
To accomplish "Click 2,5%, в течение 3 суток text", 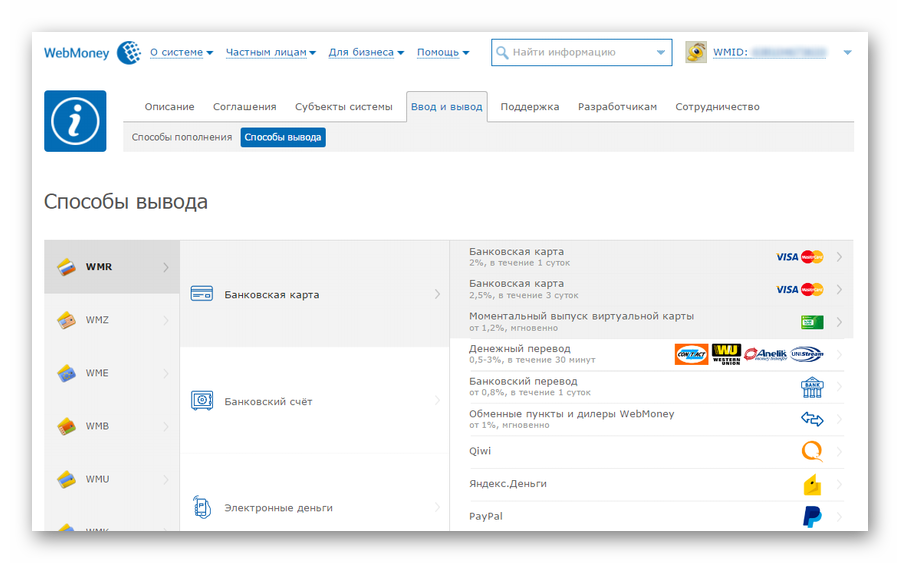I will [x=523, y=296].
